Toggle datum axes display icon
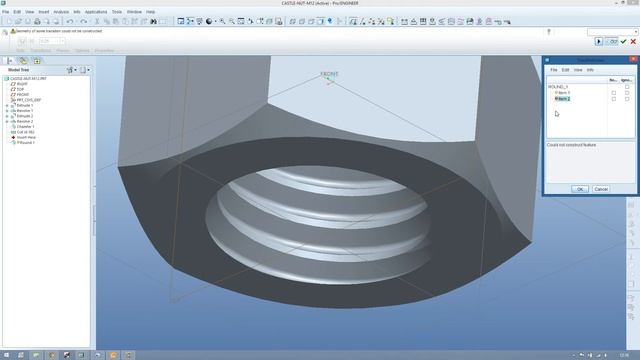 [362, 21]
